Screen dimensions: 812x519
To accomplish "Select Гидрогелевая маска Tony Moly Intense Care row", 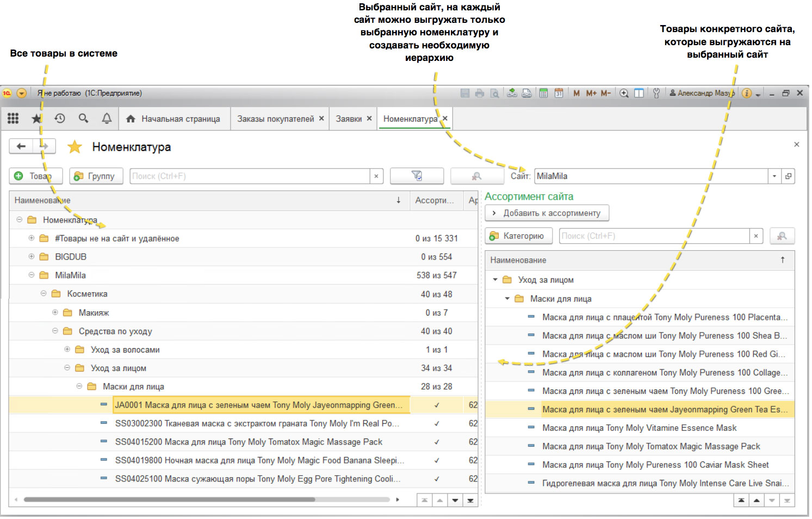I will (640, 483).
